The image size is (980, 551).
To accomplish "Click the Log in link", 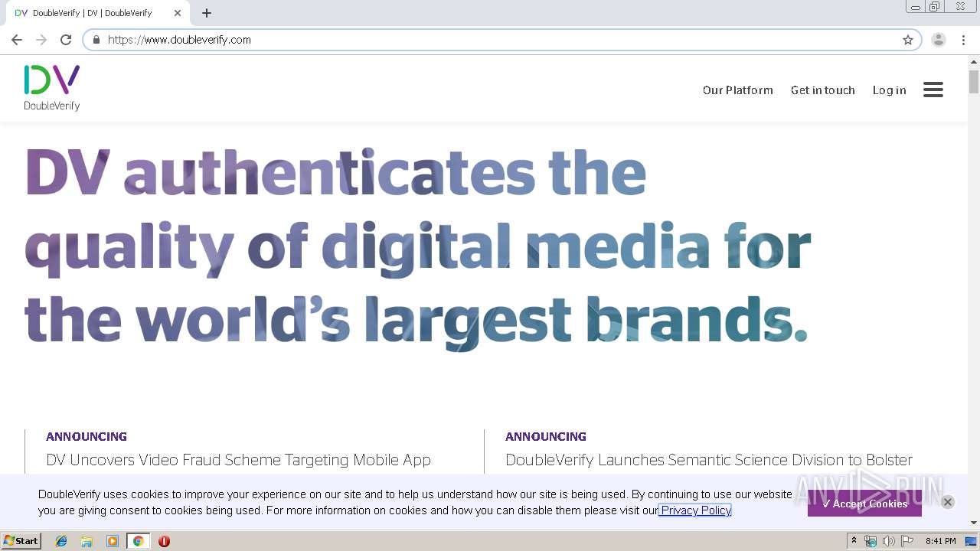I will (x=890, y=90).
